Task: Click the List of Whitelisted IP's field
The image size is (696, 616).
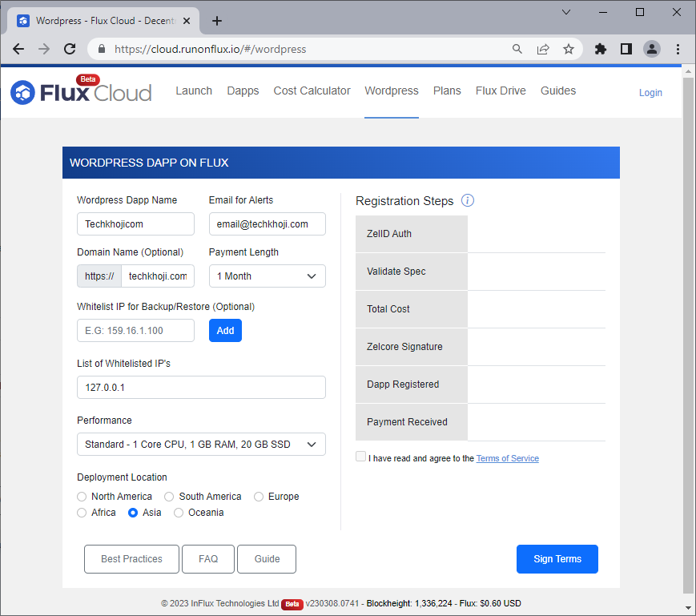Action: (x=201, y=388)
